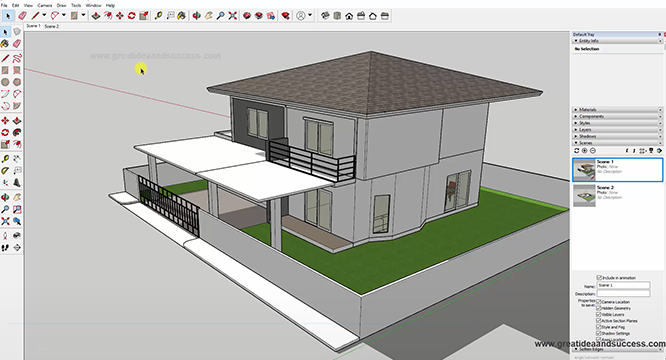The height and width of the screenshot is (360, 666).
Task: Expand the Layers panel
Action: (x=617, y=129)
